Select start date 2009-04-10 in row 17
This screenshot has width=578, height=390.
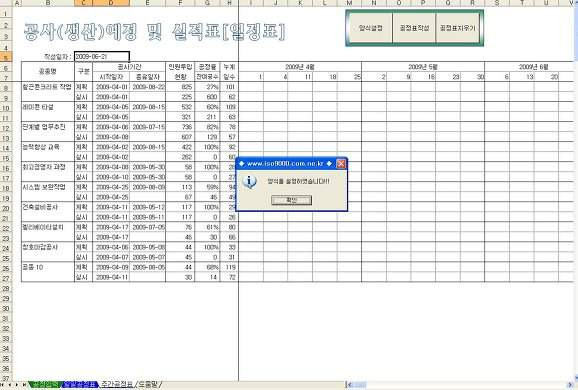(x=111, y=177)
